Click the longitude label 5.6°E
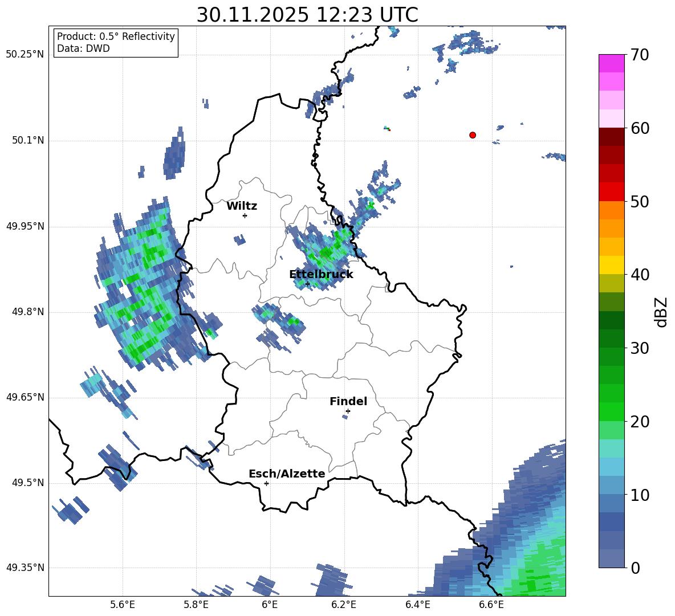This screenshot has height=616, width=675. [x=123, y=605]
